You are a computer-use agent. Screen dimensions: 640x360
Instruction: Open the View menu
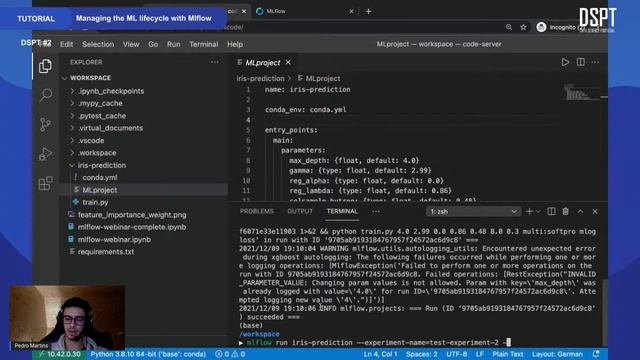[131, 44]
